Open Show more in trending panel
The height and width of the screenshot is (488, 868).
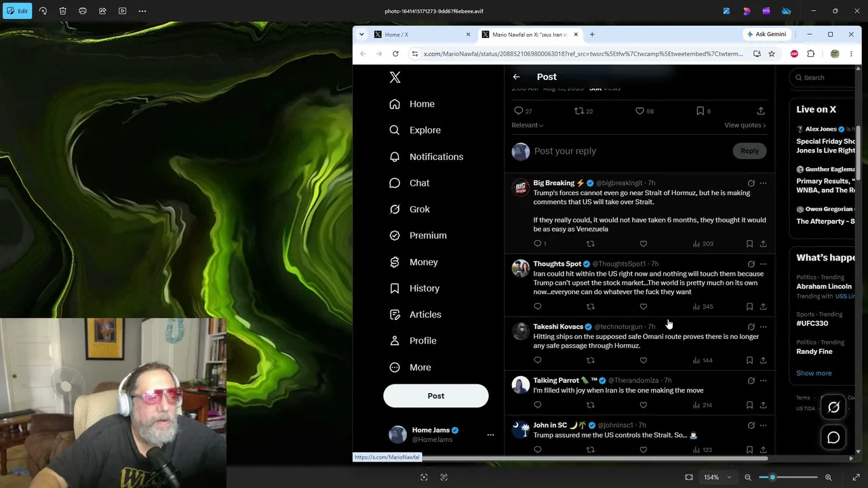(x=814, y=373)
